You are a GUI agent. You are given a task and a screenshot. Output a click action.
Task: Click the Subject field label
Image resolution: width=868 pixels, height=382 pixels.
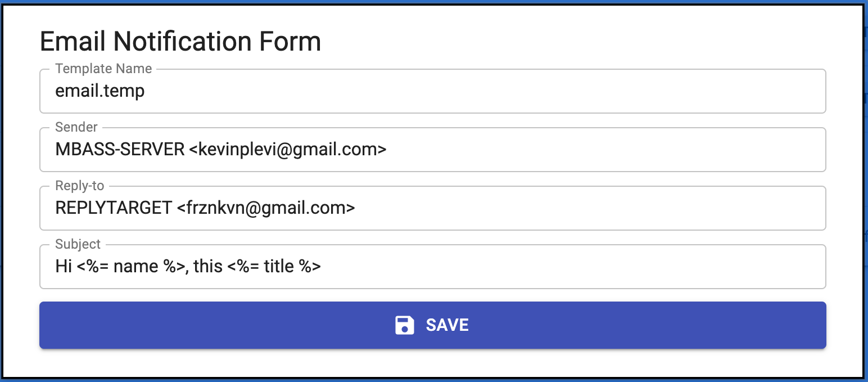78,244
